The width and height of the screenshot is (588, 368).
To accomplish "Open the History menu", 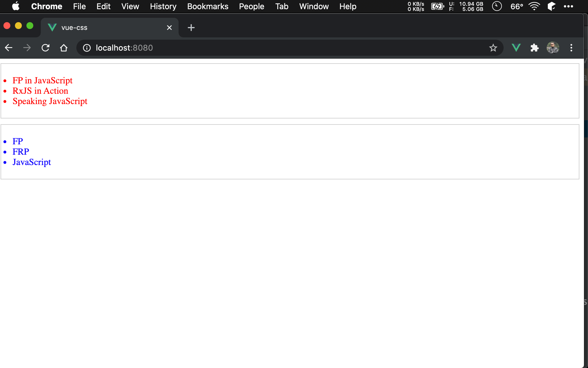I will (x=163, y=6).
